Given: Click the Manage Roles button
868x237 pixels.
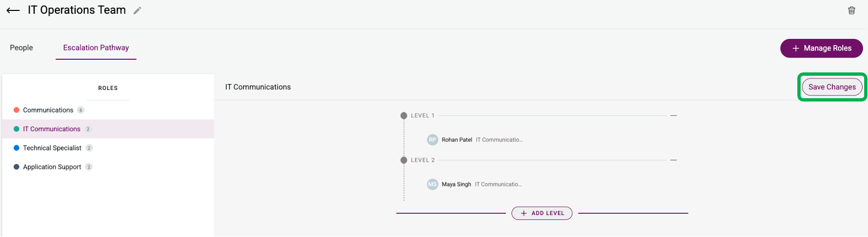Looking at the screenshot, I should [821, 48].
